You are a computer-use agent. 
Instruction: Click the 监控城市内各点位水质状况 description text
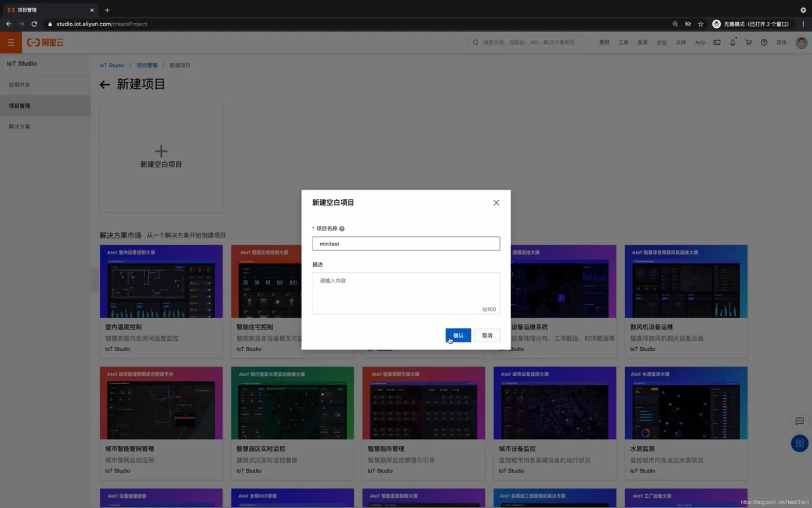[666, 460]
